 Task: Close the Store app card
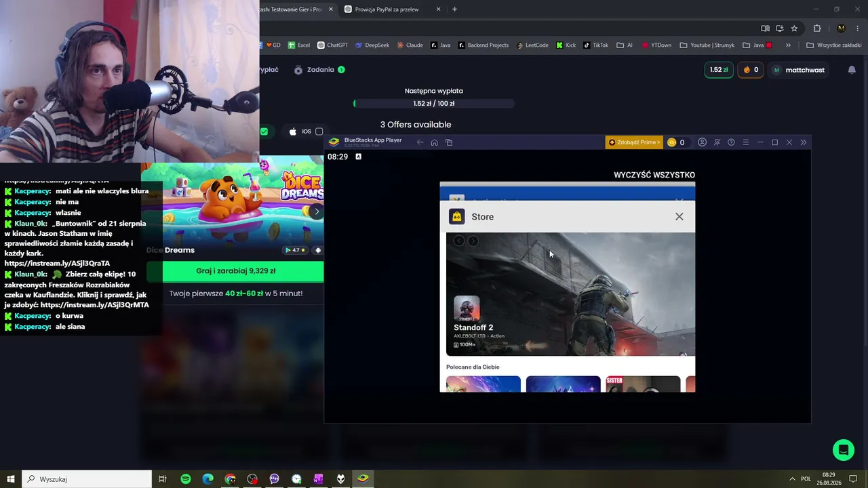[679, 217]
